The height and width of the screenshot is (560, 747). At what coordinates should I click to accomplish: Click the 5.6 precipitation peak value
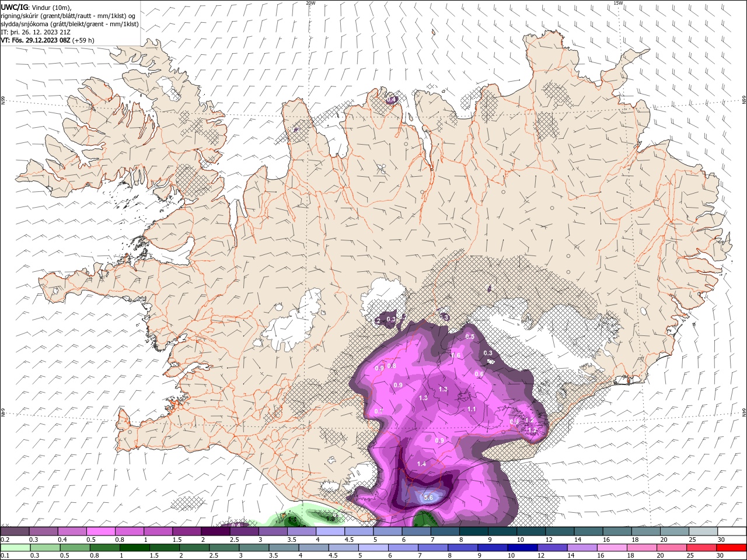428,498
